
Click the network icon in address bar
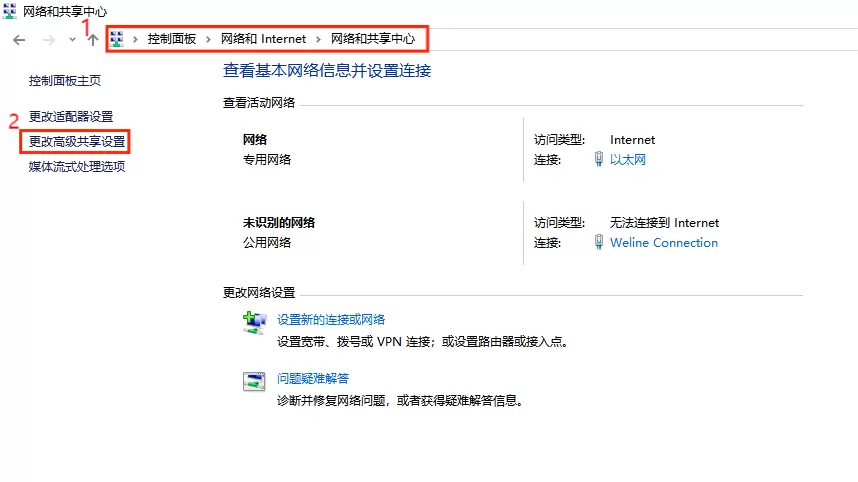(x=118, y=39)
